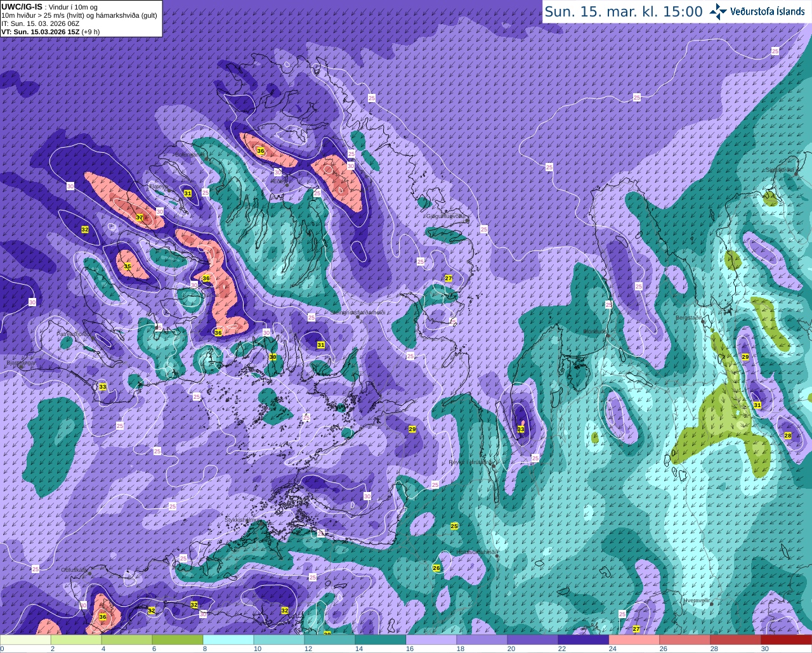The image size is (812, 653).
Task: Pick the dark teal 14–16 legend swatch
Action: click(x=381, y=640)
